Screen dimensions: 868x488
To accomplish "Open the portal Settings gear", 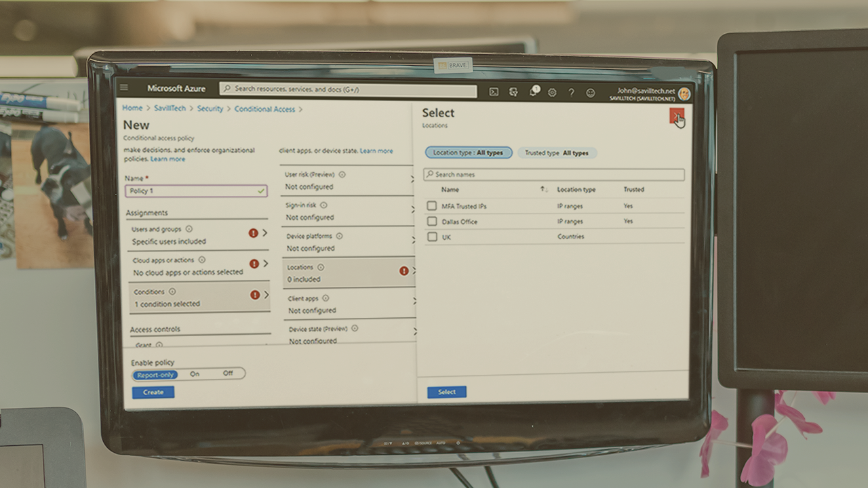I will 552,93.
